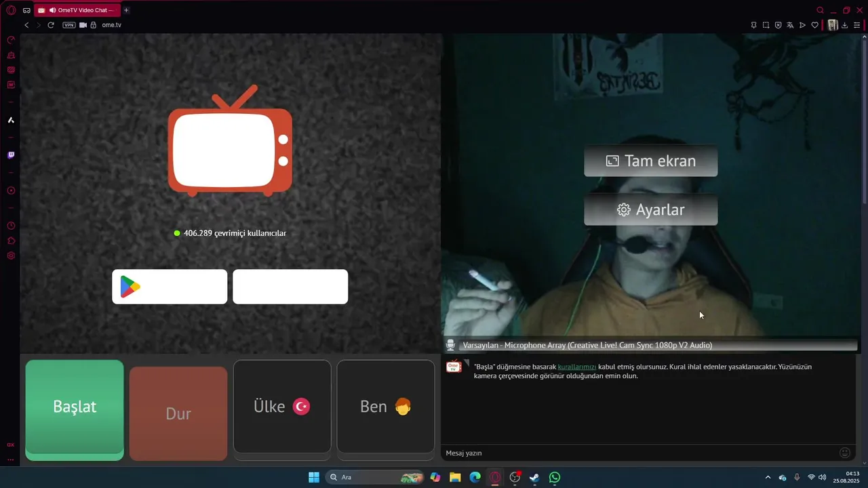
Task: Open the kurallarımızı rules link
Action: [577, 367]
